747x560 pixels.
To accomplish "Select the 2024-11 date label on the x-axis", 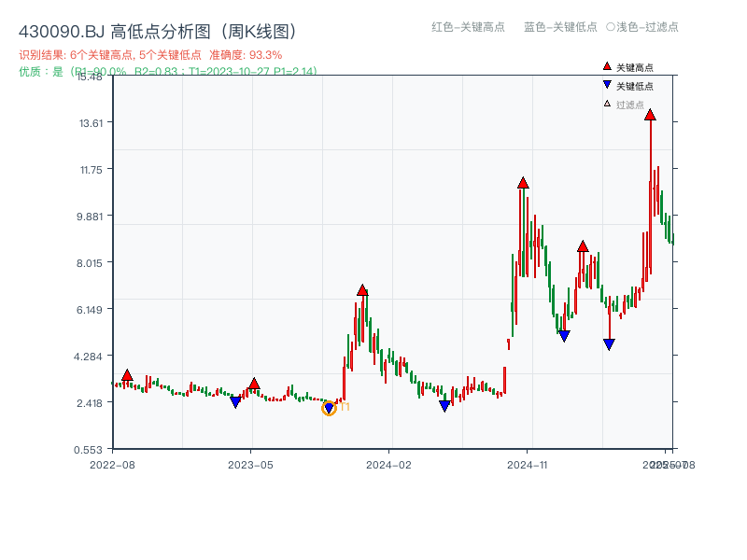I will [x=528, y=462].
